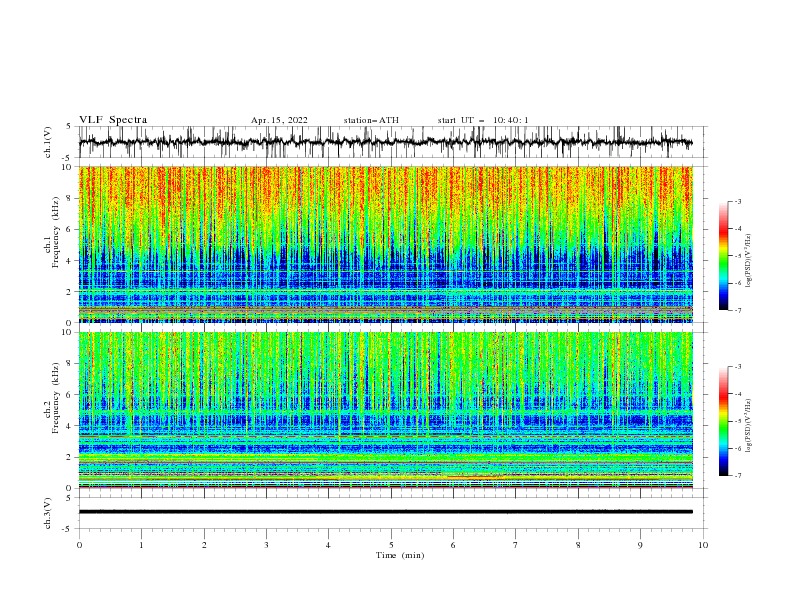Click time axis tick label "9"
The height and width of the screenshot is (612, 792).
[640, 545]
